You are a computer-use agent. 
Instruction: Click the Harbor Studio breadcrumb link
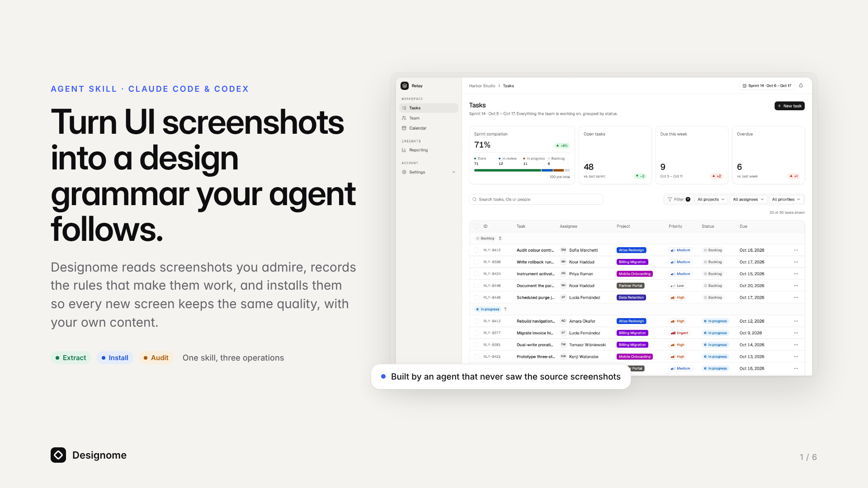pos(482,86)
